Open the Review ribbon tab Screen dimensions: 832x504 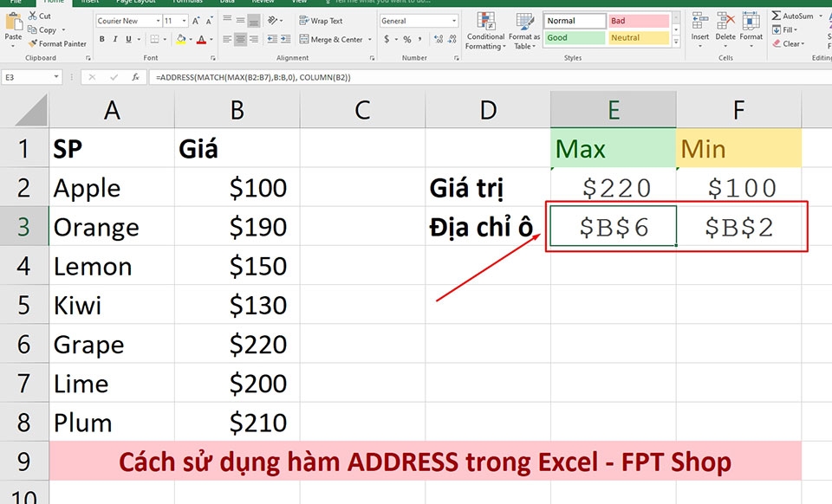[263, 3]
